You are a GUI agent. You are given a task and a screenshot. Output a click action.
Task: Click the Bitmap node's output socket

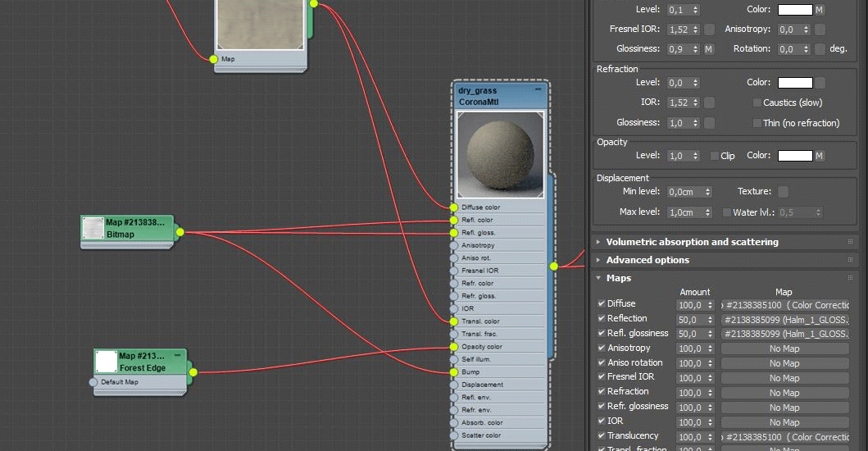point(180,232)
